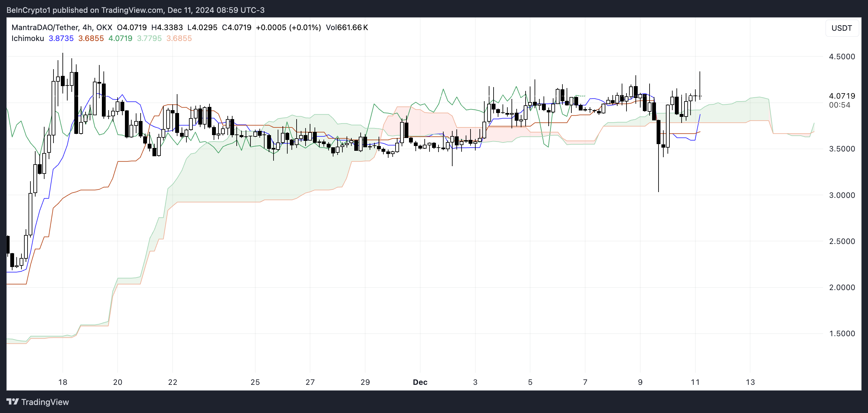Click the Dec month marker on time axis
The height and width of the screenshot is (413, 868).
click(x=420, y=382)
